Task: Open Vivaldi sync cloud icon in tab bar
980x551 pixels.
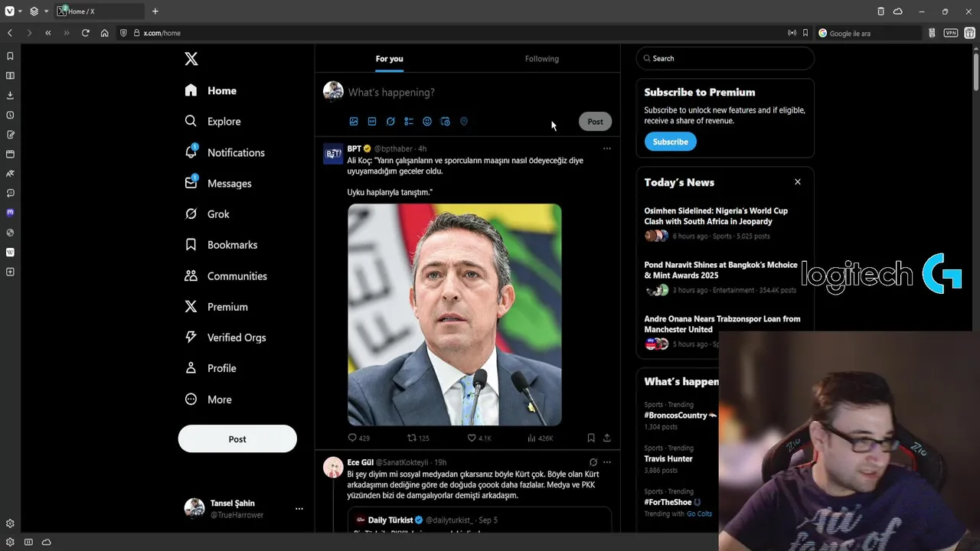Action: coord(898,11)
